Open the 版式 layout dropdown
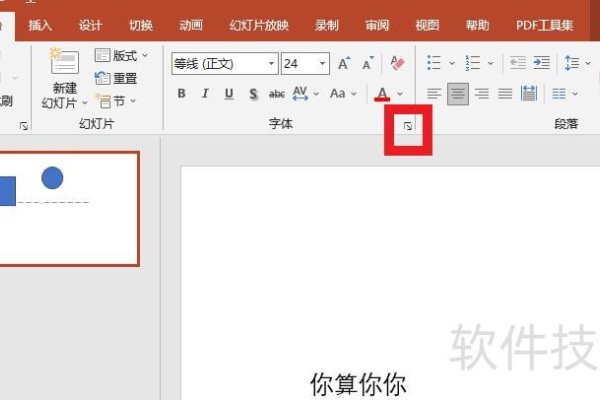The image size is (600, 400). click(x=121, y=56)
